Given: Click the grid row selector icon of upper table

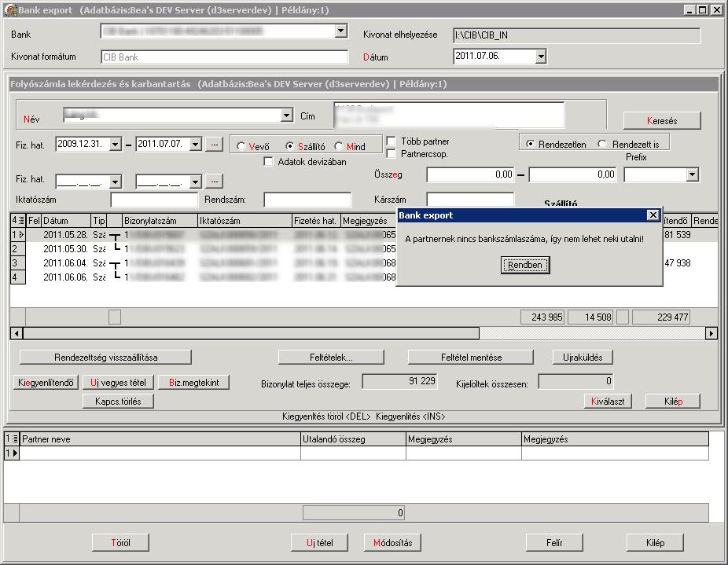Looking at the screenshot, I should pyautogui.click(x=17, y=221).
